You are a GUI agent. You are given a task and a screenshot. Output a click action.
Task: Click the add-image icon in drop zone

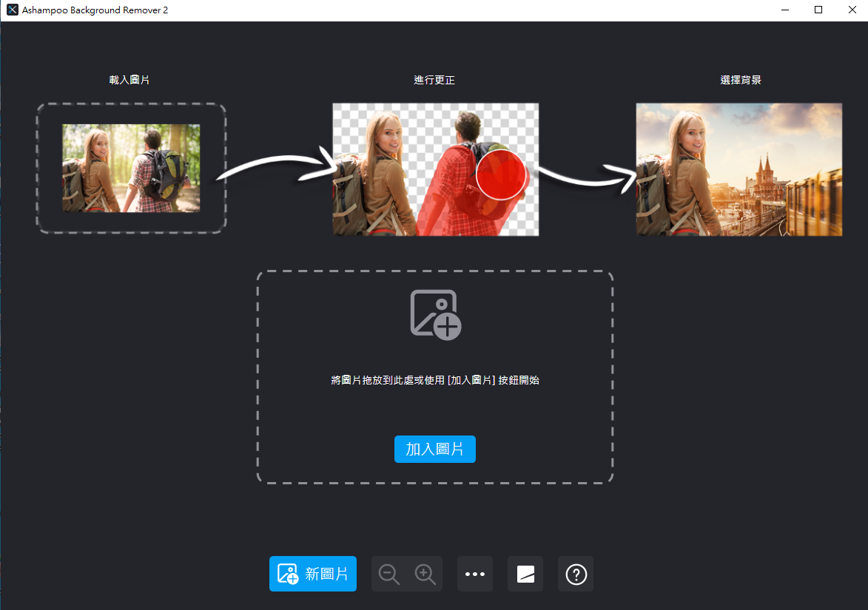point(436,314)
